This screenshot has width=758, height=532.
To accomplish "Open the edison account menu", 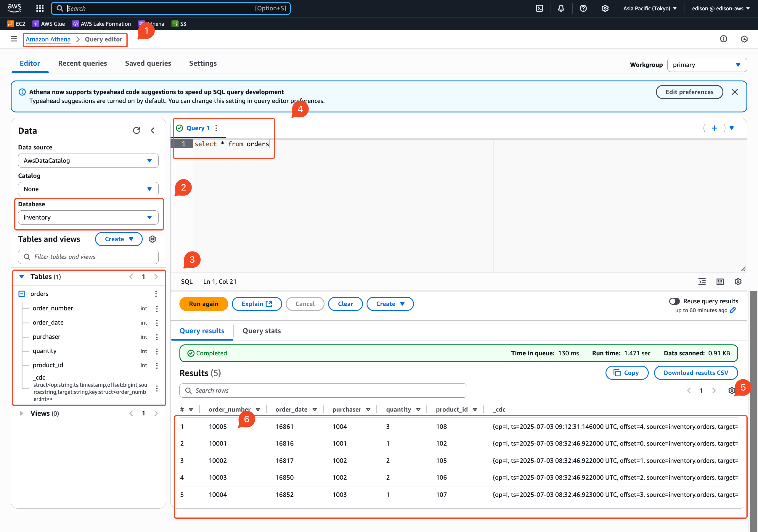I will tap(721, 8).
